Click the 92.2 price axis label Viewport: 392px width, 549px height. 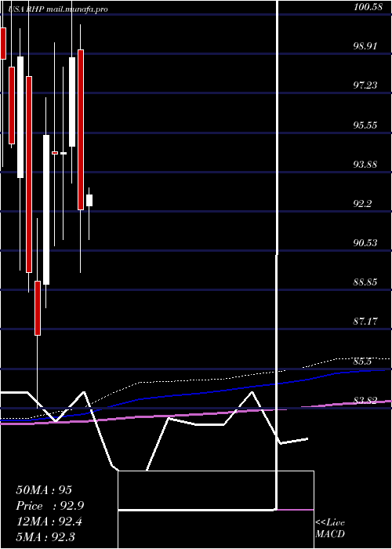point(362,203)
